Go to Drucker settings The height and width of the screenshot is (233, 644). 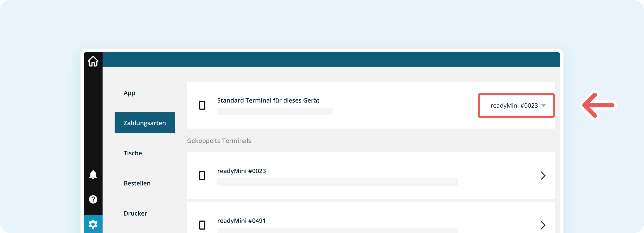pyautogui.click(x=136, y=213)
